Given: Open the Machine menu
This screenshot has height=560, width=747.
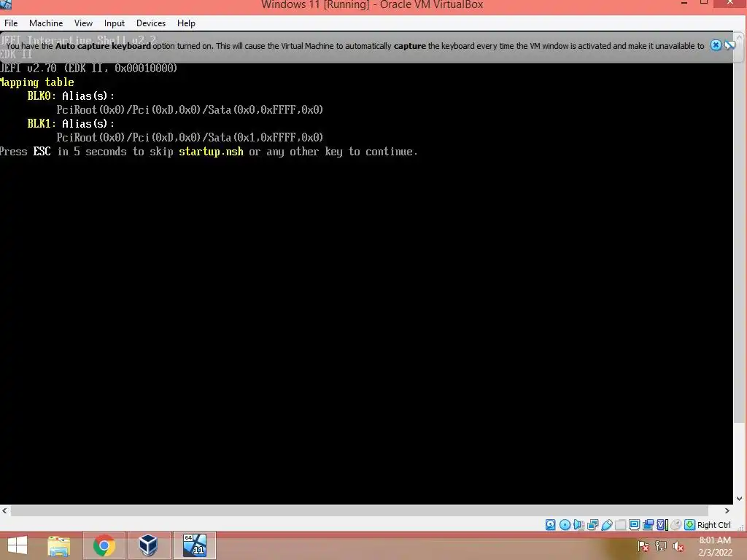Looking at the screenshot, I should click(46, 23).
